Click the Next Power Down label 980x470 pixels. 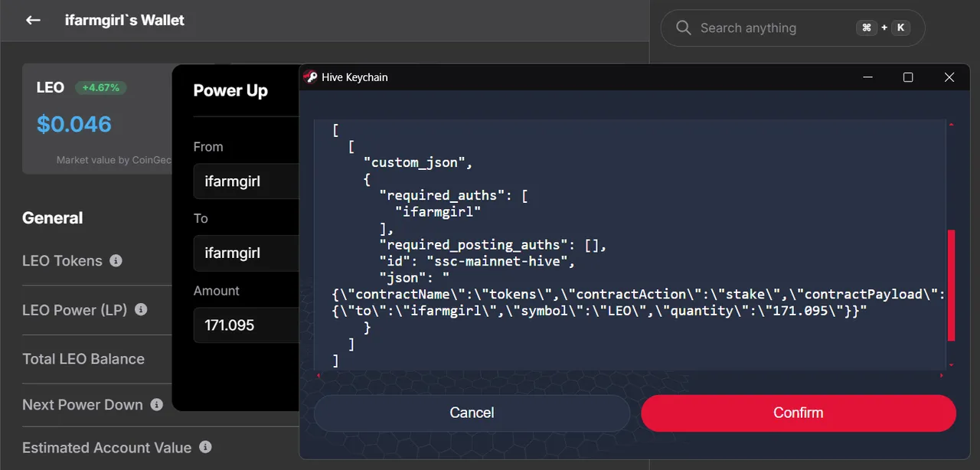(x=83, y=405)
